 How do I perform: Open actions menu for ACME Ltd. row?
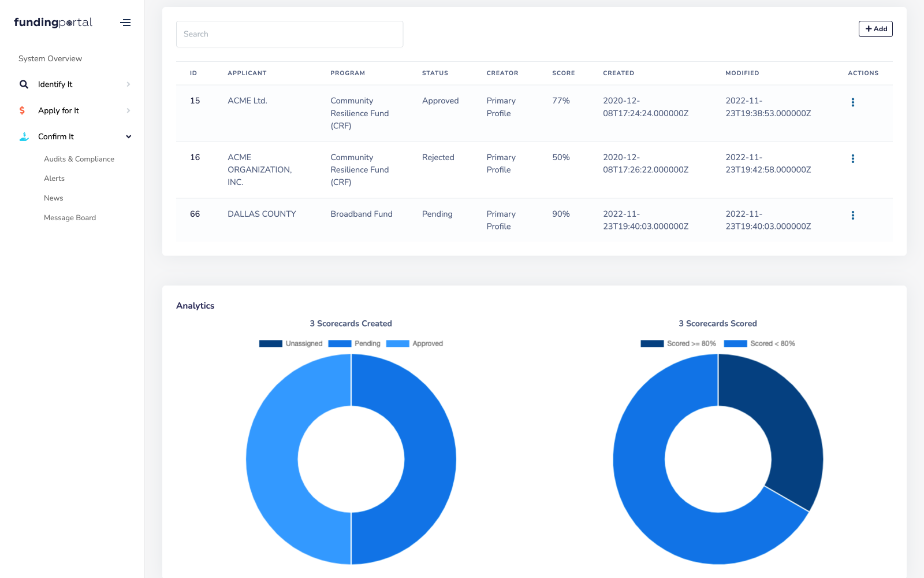(x=853, y=102)
